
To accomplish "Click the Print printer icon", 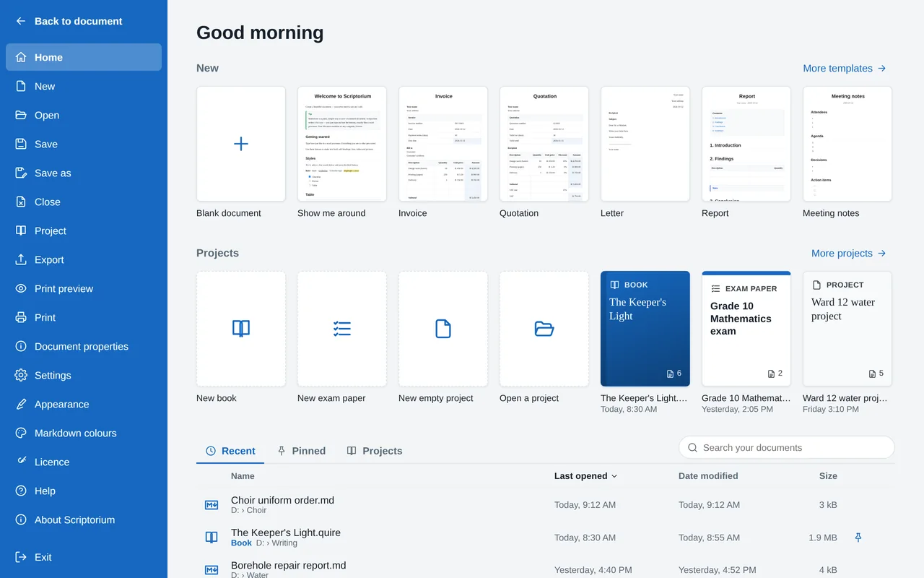I will tap(21, 317).
